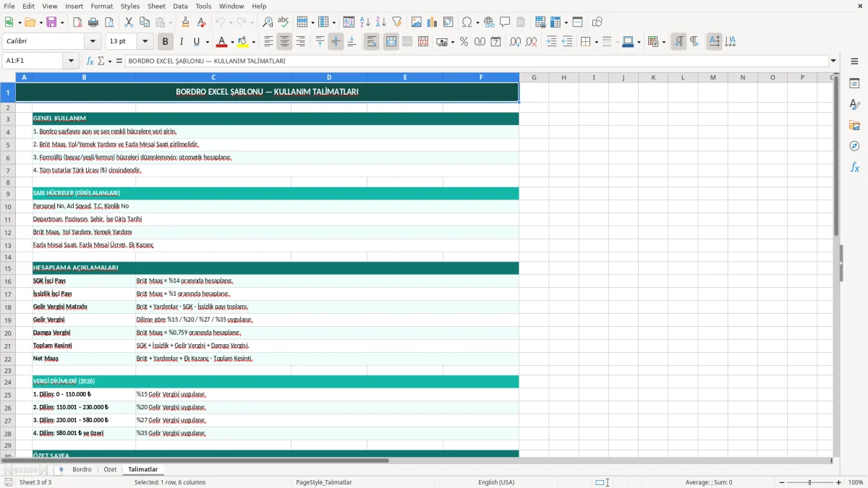
Task: Format as percent
Action: coord(464,42)
